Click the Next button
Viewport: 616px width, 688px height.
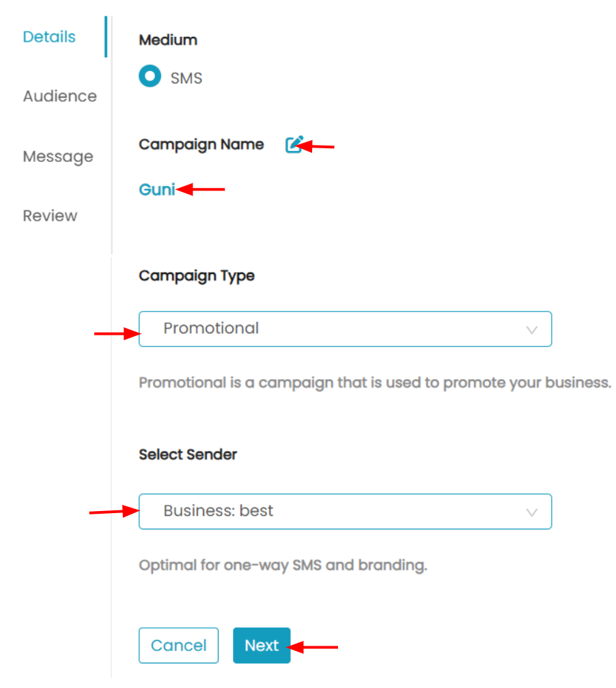(262, 645)
